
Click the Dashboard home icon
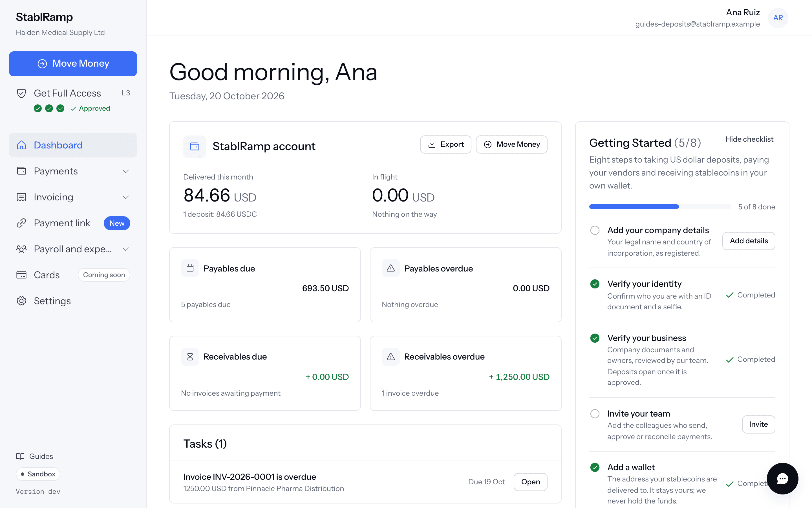pos(21,145)
